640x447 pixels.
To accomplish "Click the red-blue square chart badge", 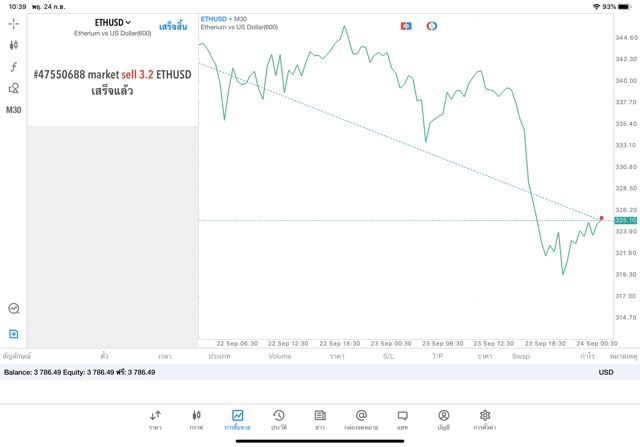I will click(406, 26).
